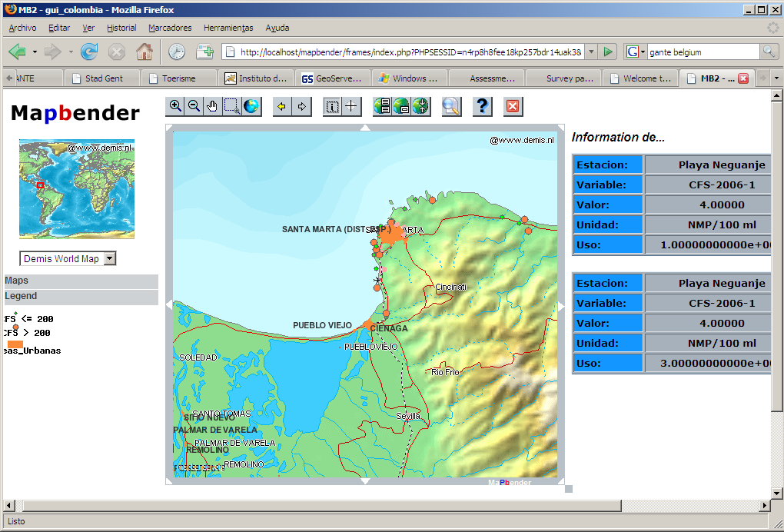Activate the pan hand tool
Viewport: 784px width, 532px height.
coord(213,106)
